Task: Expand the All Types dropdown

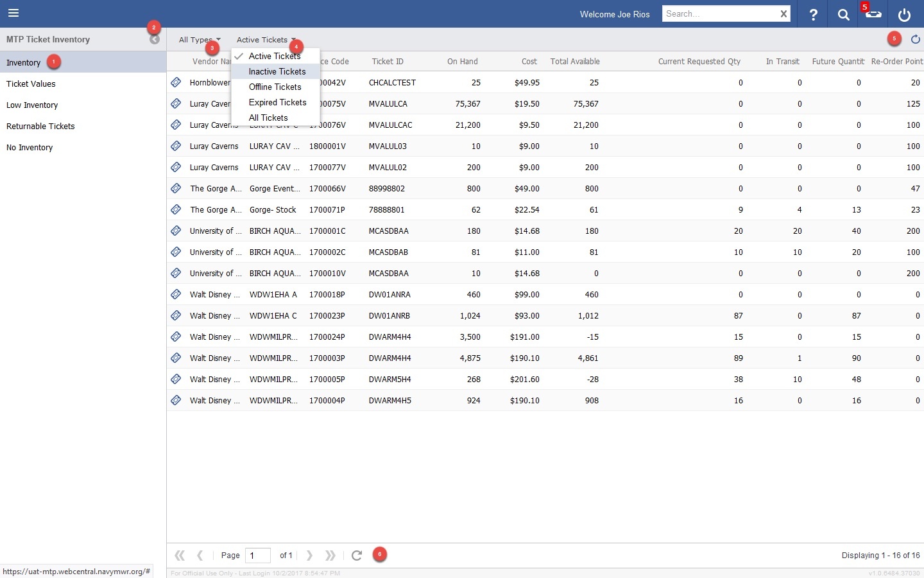Action: (199, 40)
